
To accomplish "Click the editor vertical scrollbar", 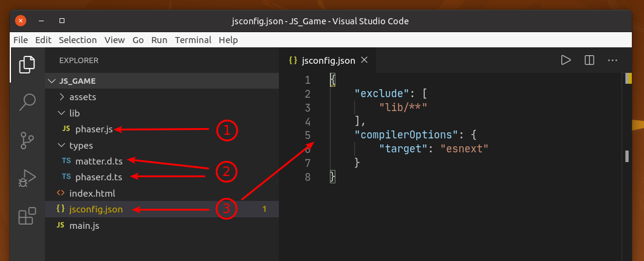I will [627, 156].
